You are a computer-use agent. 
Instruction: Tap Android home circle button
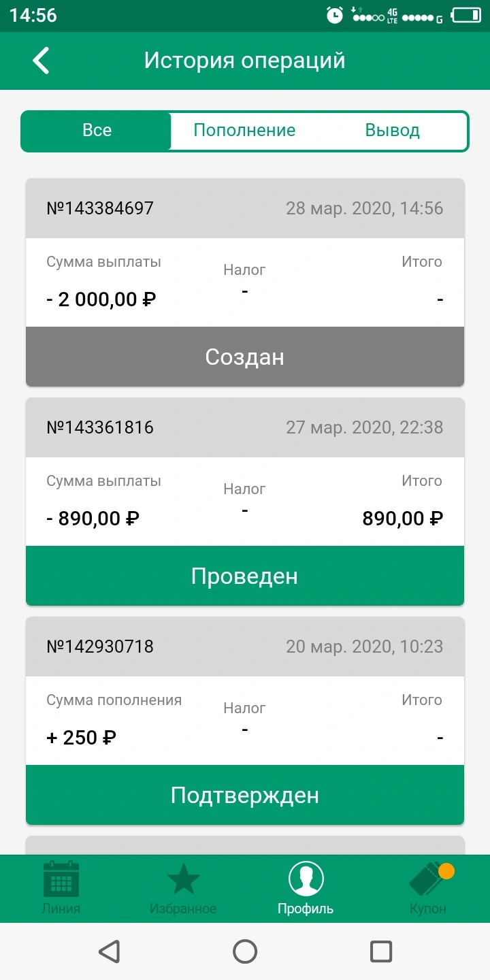(x=245, y=951)
